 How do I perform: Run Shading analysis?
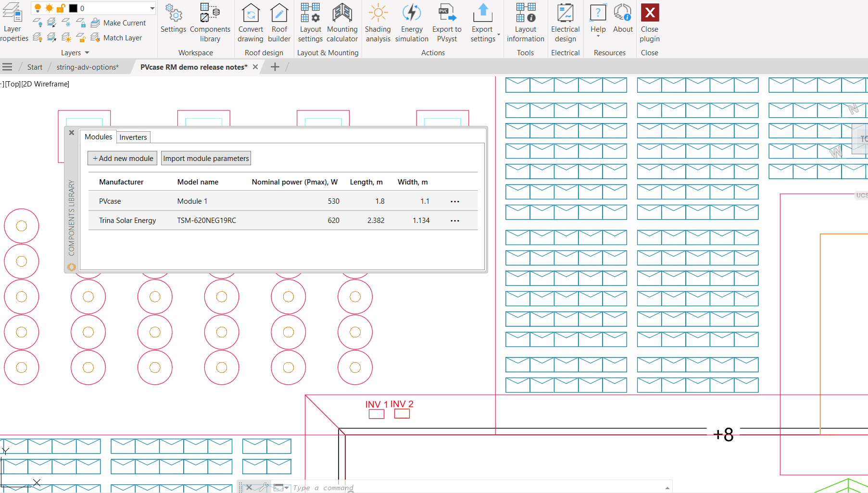tap(378, 22)
